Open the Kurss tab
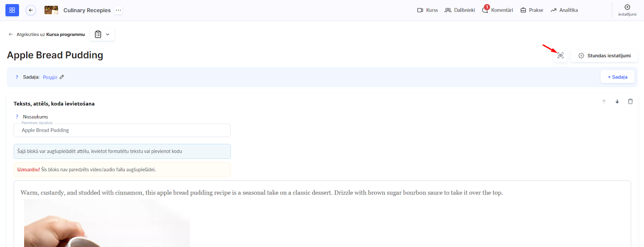The width and height of the screenshot is (644, 247). 427,10
